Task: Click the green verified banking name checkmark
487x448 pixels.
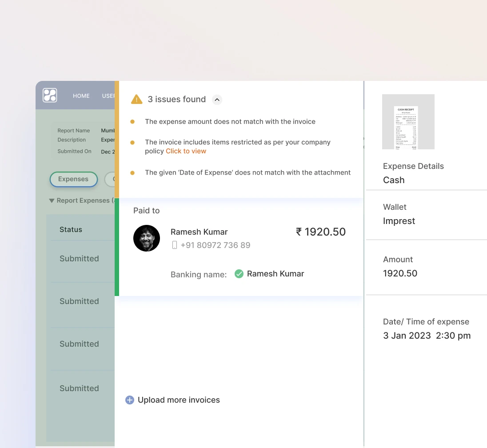Action: click(239, 274)
